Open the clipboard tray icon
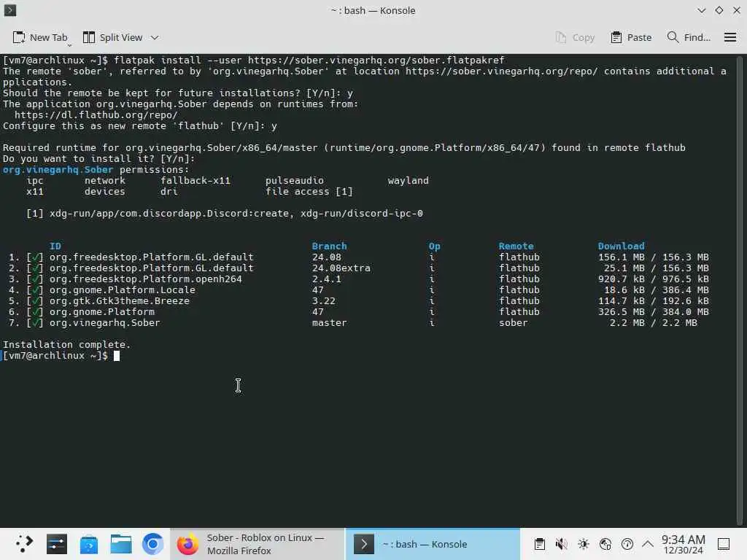Viewport: 747px width, 560px height. pyautogui.click(x=539, y=544)
